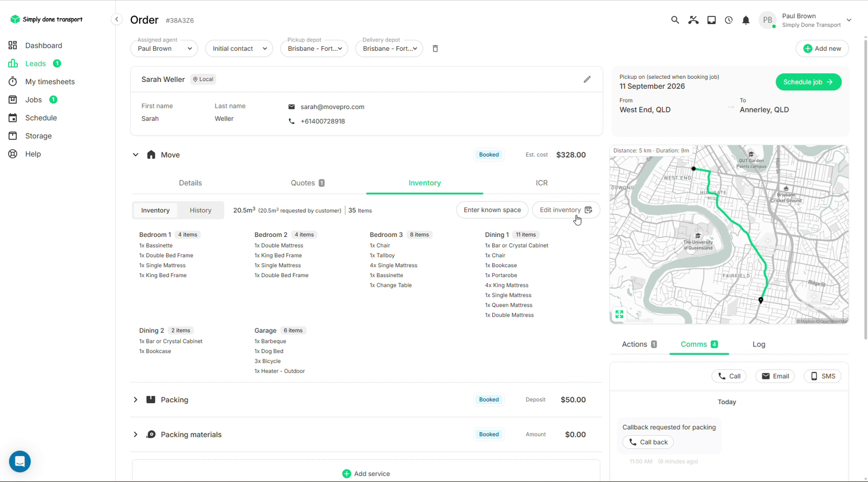The image size is (868, 482).
Task: Switch to the History inventory view
Action: [x=200, y=210]
